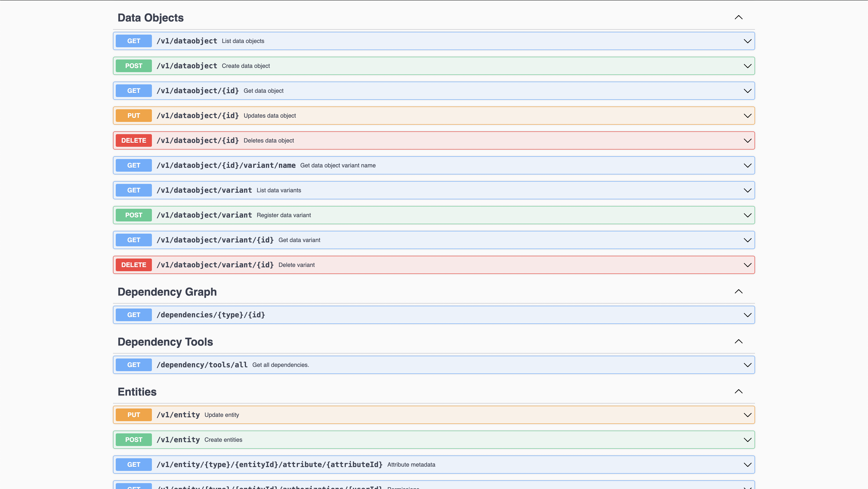The height and width of the screenshot is (489, 868).
Task: Click DELETE badge for Deletes data object
Action: pos(133,141)
